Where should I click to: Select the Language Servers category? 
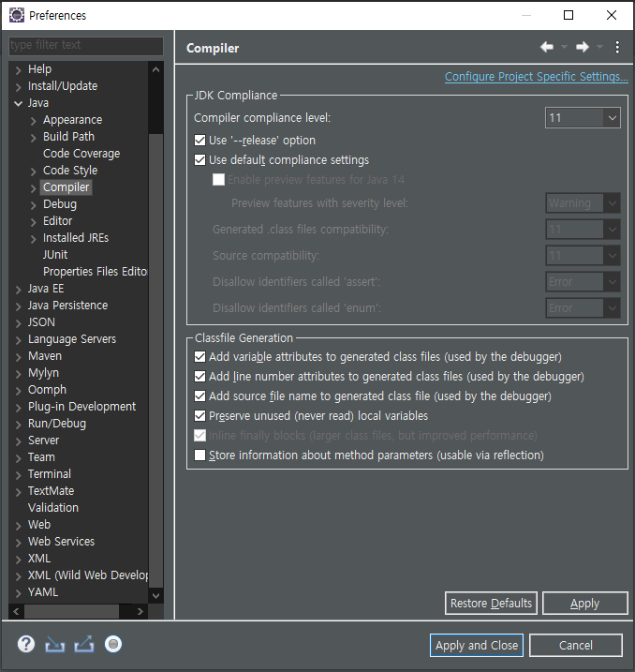[x=72, y=339]
